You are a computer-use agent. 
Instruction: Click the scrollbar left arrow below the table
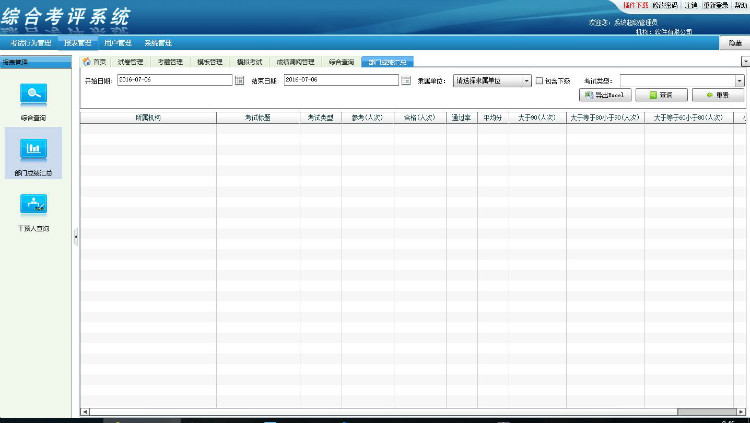[x=85, y=412]
